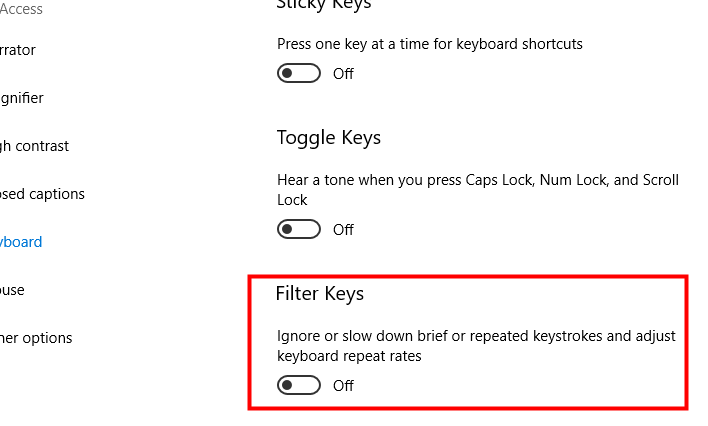Navigate to the Mouse settings page
The image size is (708, 426).
pyautogui.click(x=12, y=289)
